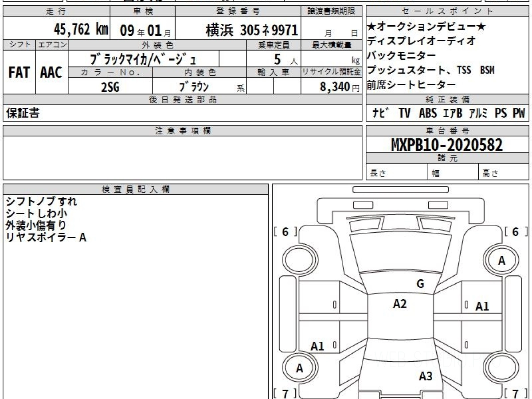Click the 登録番号 header cell
Viewport: 532px width, 399px height.
click(239, 12)
